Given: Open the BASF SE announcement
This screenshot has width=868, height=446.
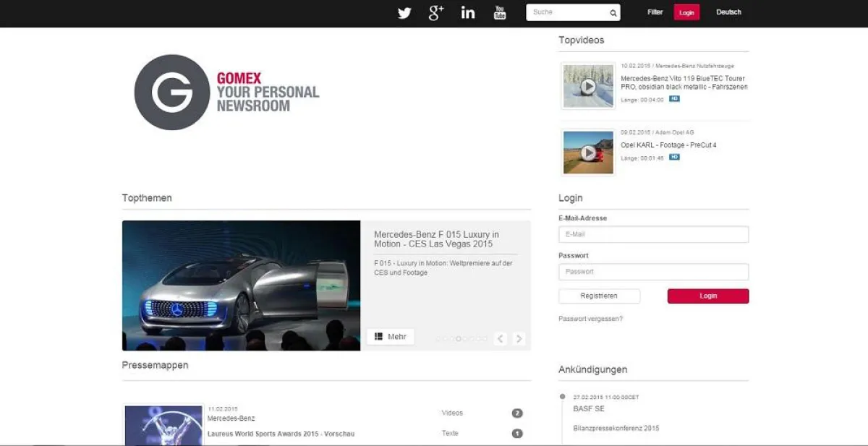Looking at the screenshot, I should click(589, 408).
